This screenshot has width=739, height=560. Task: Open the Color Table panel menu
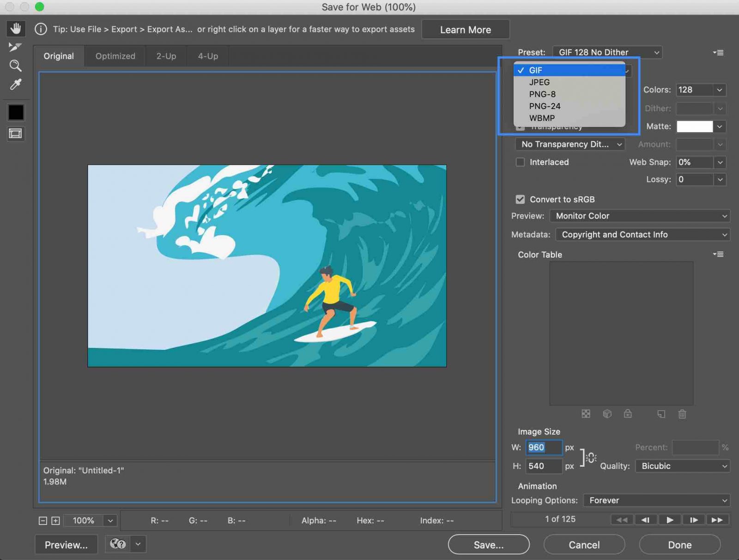point(719,254)
